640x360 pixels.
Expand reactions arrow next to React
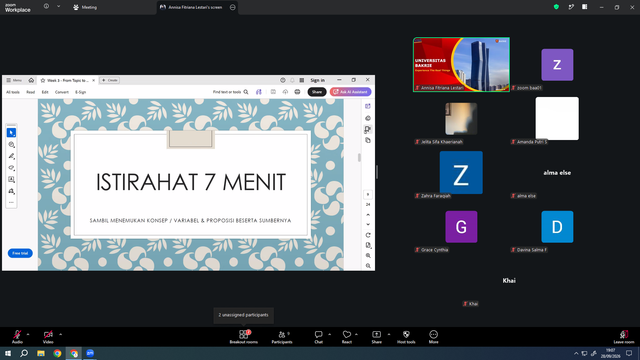356,334
